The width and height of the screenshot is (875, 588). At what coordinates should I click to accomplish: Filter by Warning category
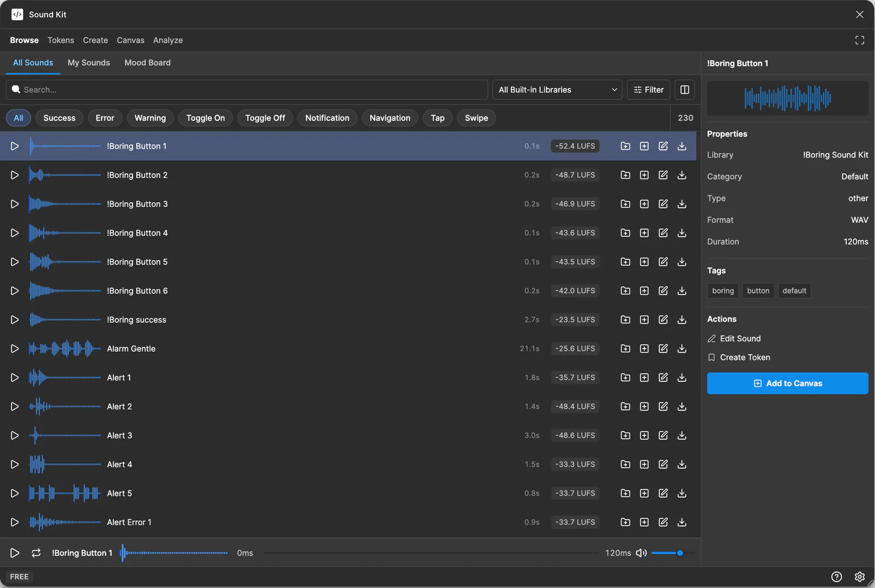150,118
